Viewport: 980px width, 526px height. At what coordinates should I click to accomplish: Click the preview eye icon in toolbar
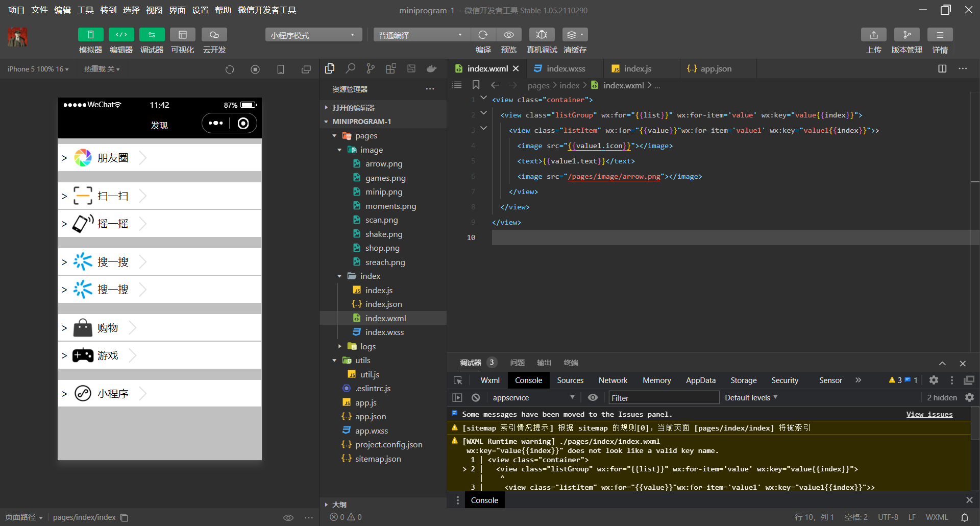point(508,35)
